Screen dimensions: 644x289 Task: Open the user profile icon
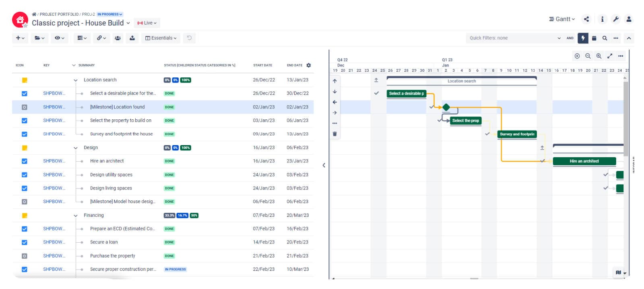629,19
